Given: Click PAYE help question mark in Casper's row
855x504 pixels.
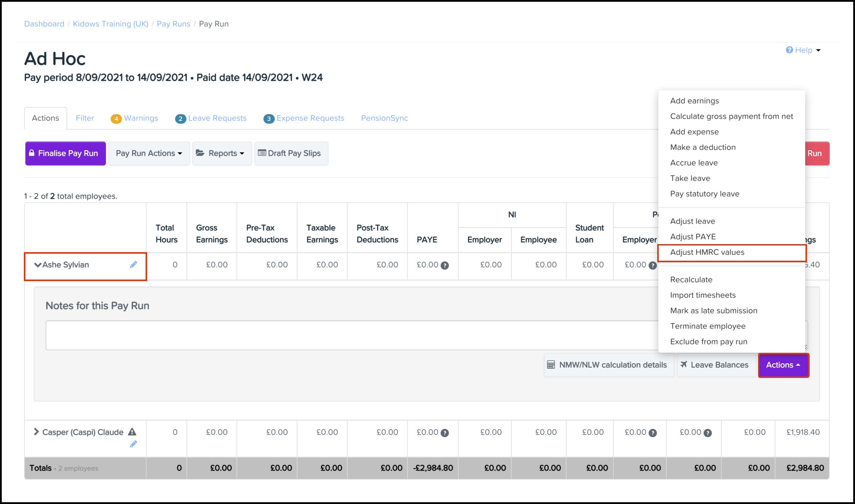Looking at the screenshot, I should (445, 433).
